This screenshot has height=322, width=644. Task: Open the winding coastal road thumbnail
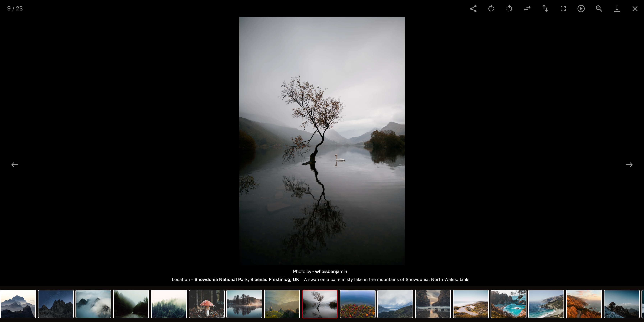(470, 304)
